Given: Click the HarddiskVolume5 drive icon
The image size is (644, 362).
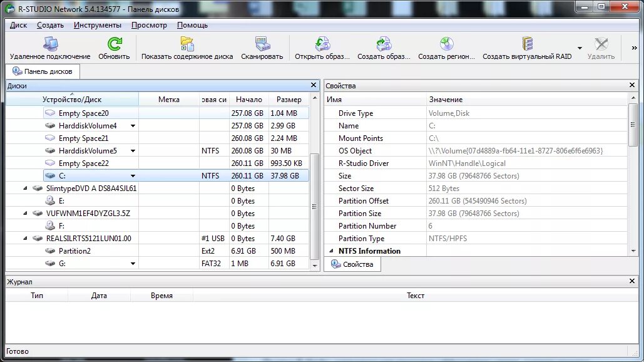Looking at the screenshot, I should [x=50, y=151].
